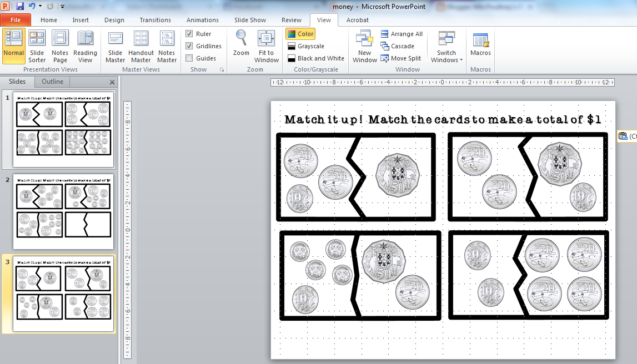Image resolution: width=637 pixels, height=364 pixels.
Task: Click Arrange All windows
Action: 402,34
